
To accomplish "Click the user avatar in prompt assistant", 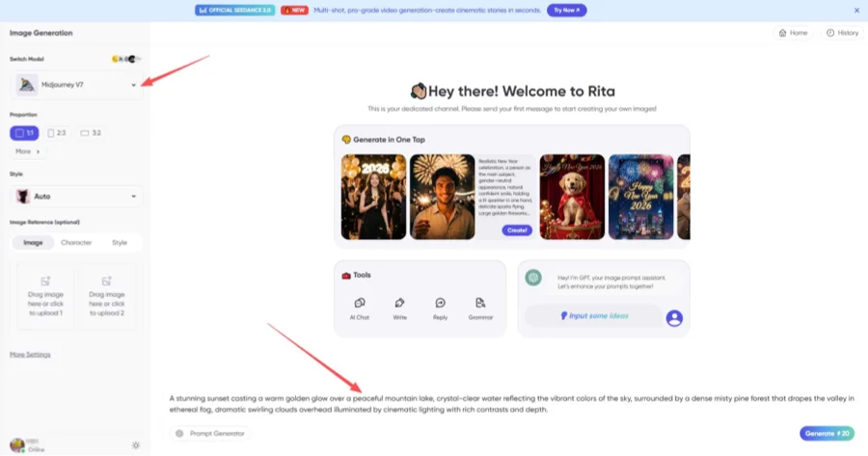I will (x=674, y=317).
